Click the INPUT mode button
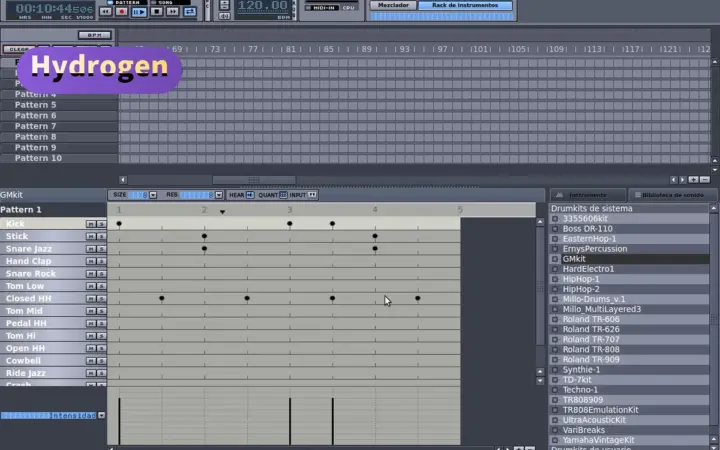Screen dimensions: 720x450 [312, 195]
